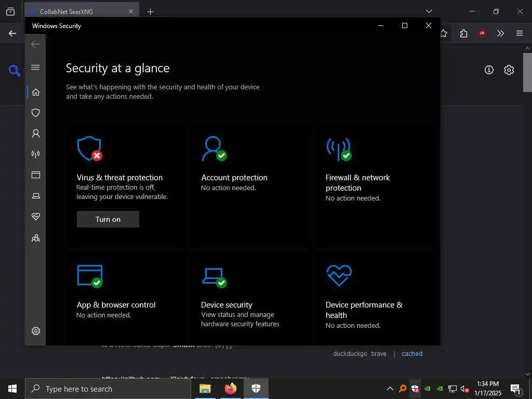Click the large Account protection tile icon
Image resolution: width=532 pixels, height=399 pixels.
[x=214, y=149]
